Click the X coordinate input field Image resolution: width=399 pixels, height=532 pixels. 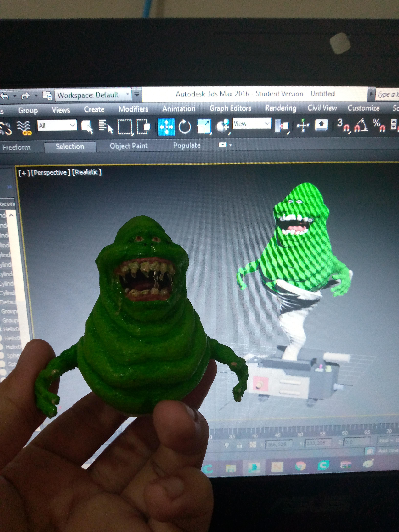[279, 444]
